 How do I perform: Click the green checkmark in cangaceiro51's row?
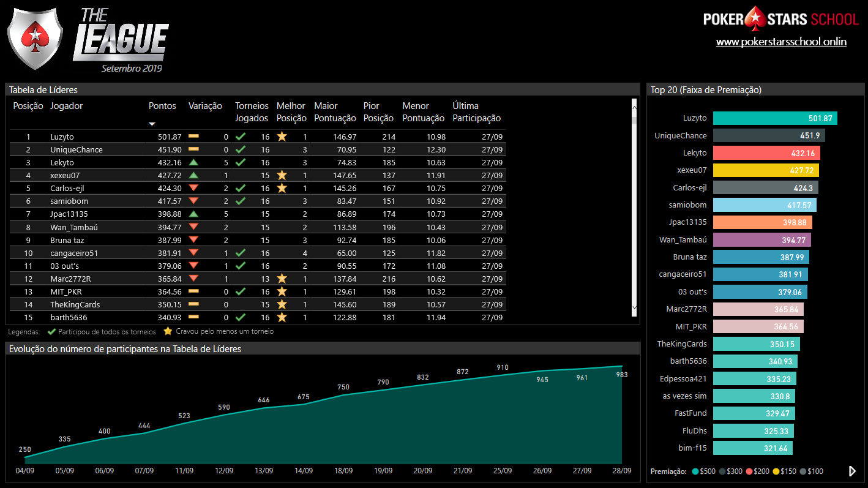(x=241, y=253)
